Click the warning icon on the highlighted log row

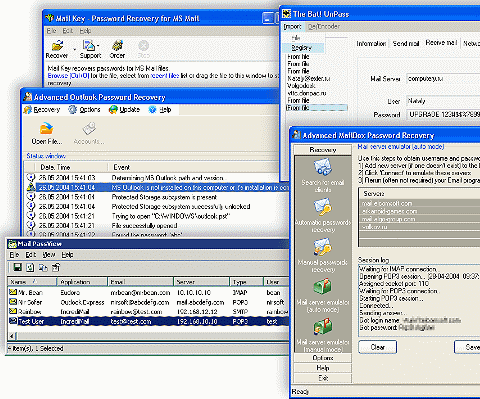[x=31, y=187]
